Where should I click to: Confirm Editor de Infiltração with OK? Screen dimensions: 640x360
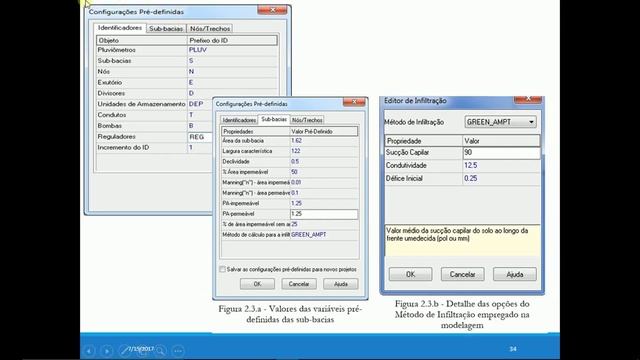pyautogui.click(x=410, y=274)
